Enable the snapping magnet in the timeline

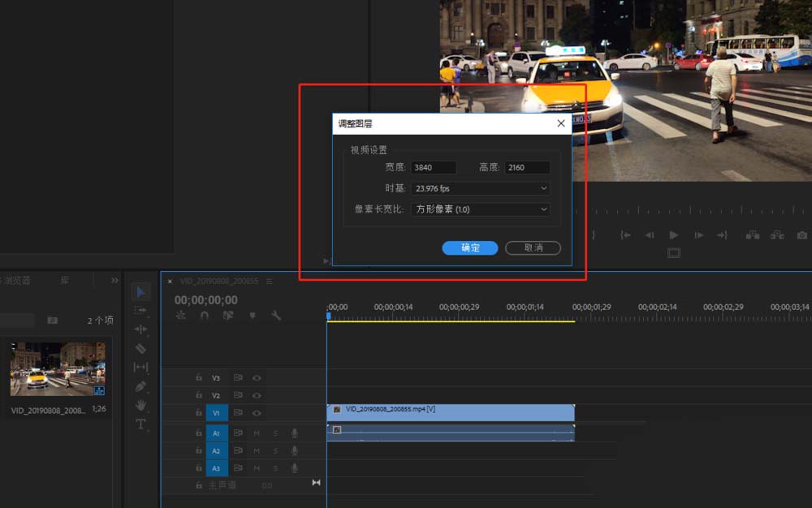[205, 315]
